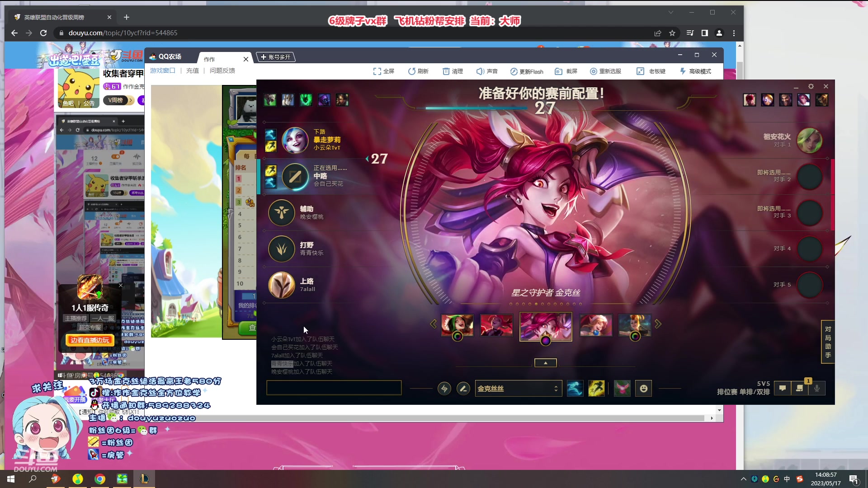Open the 账号多开 multi-account button
Viewport: 868px width, 488px height.
tap(276, 57)
